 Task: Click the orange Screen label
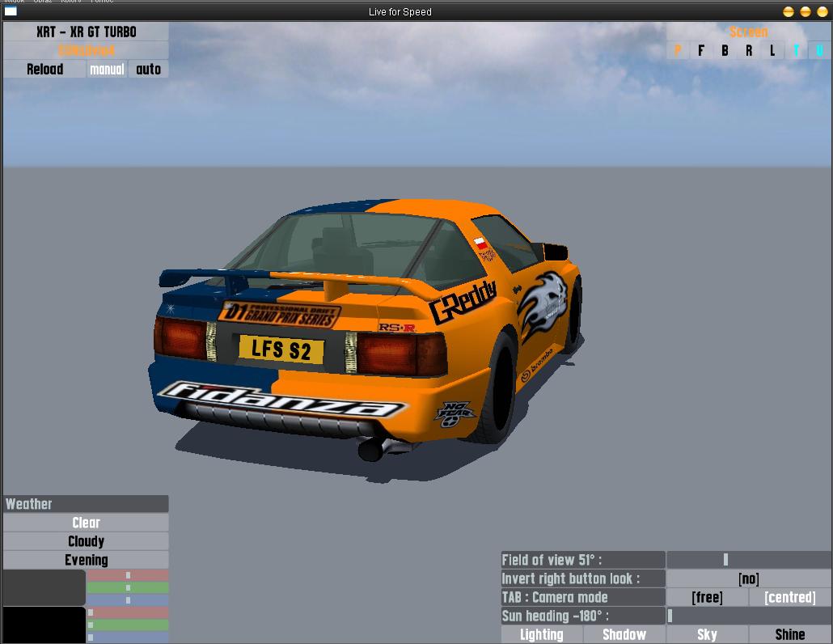click(749, 32)
